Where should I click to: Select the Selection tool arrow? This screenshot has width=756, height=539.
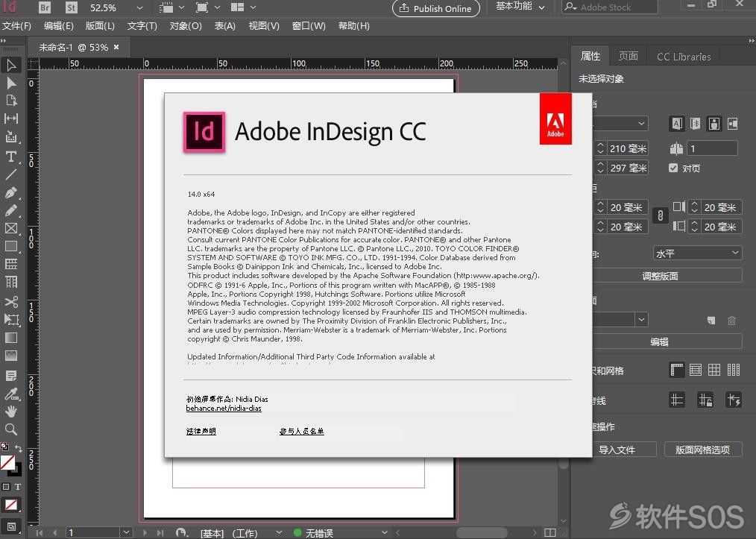tap(11, 65)
